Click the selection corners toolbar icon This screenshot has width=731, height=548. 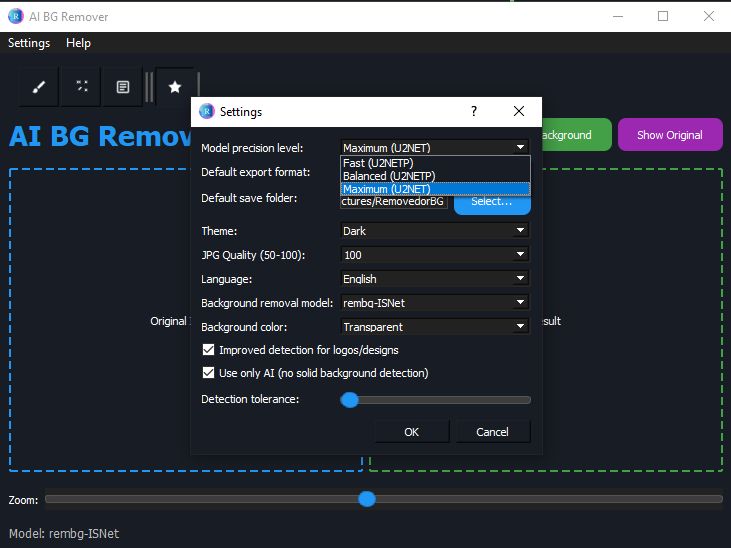point(80,87)
